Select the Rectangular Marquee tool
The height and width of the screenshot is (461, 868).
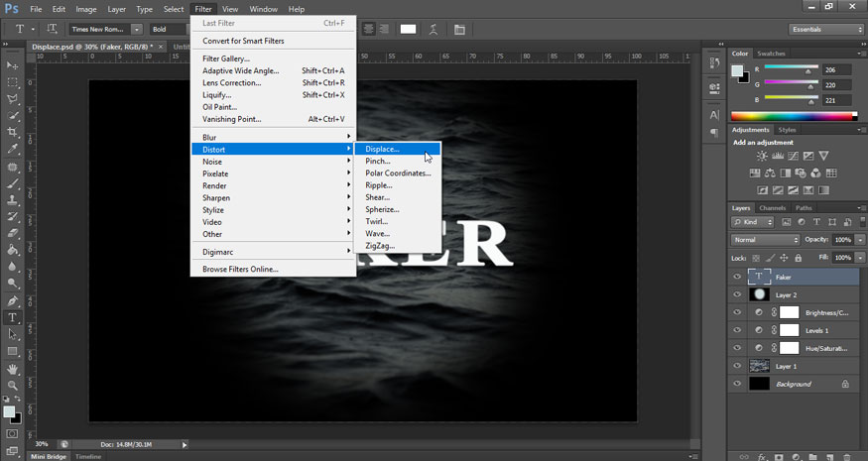coord(12,82)
